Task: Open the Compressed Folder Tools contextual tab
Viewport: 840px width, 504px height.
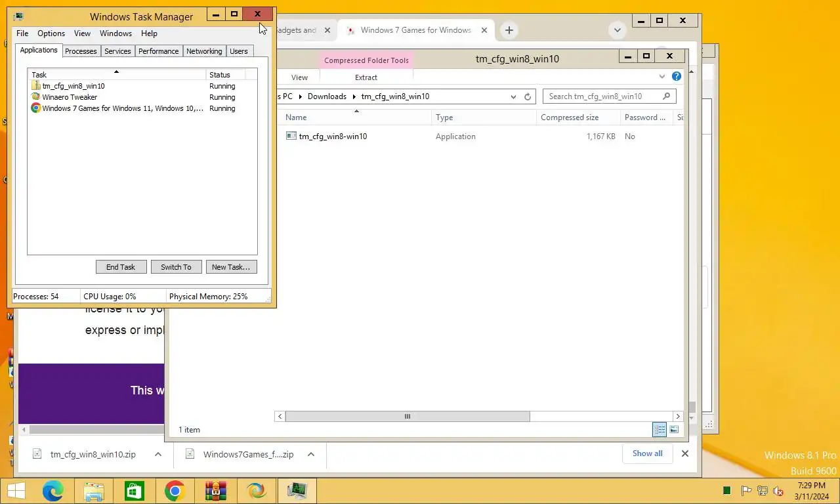Action: pos(366,60)
